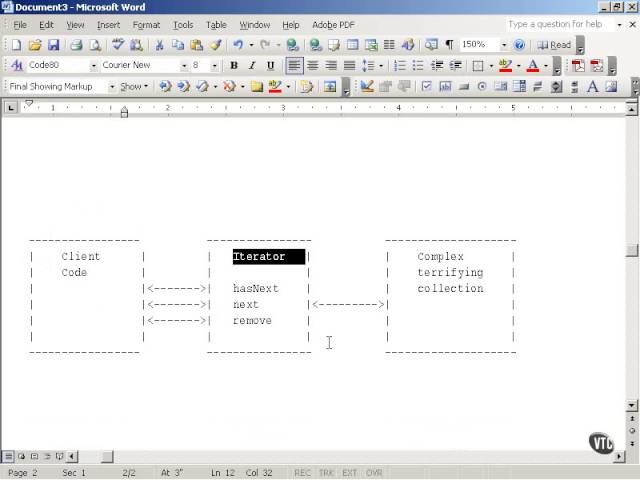Insert WordArt letter A icon
Viewport: 640px width, 480px height.
click(593, 87)
